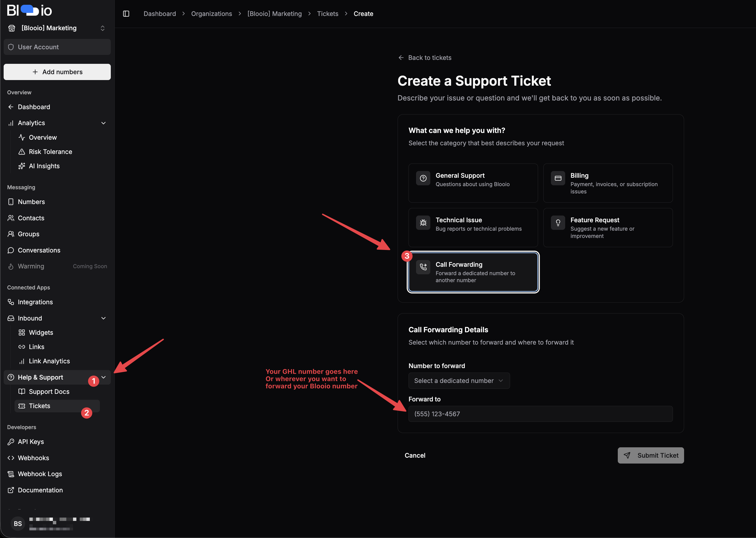756x538 pixels.
Task: Open Support Docs
Action: [49, 392]
